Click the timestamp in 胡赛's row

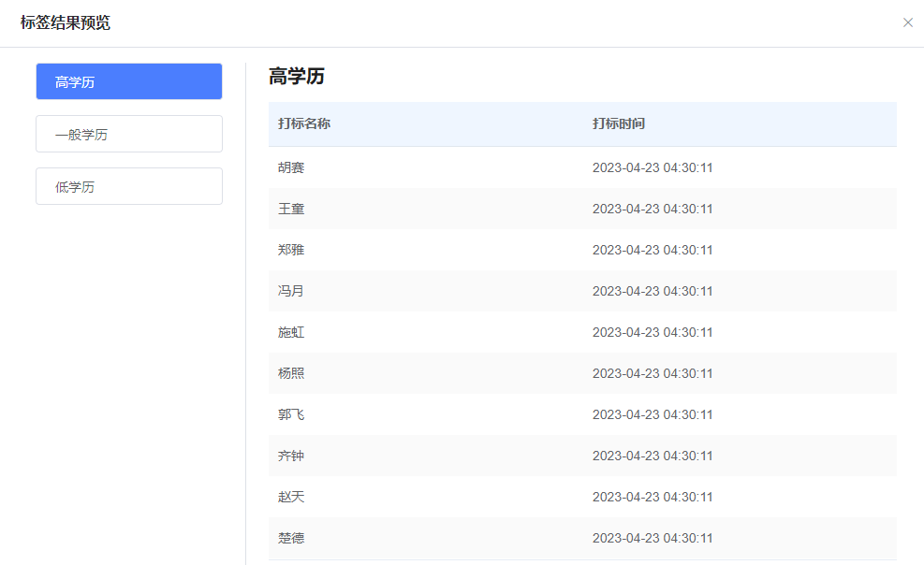point(653,167)
